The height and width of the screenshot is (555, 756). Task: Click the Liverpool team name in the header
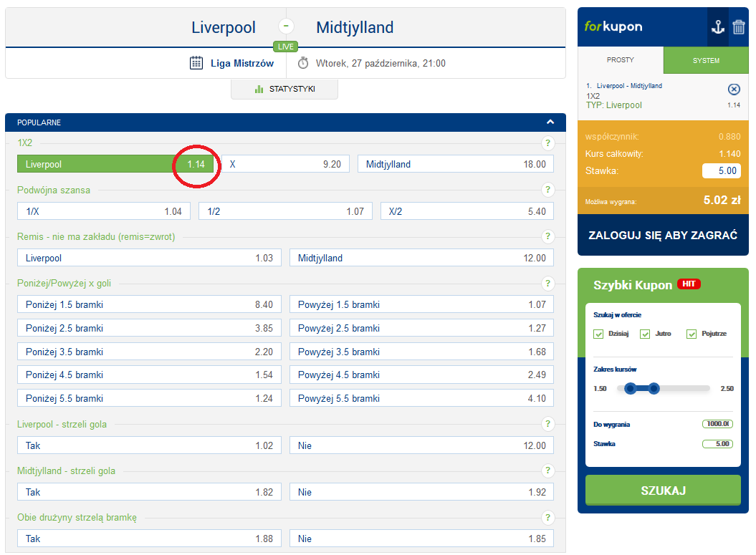224,27
